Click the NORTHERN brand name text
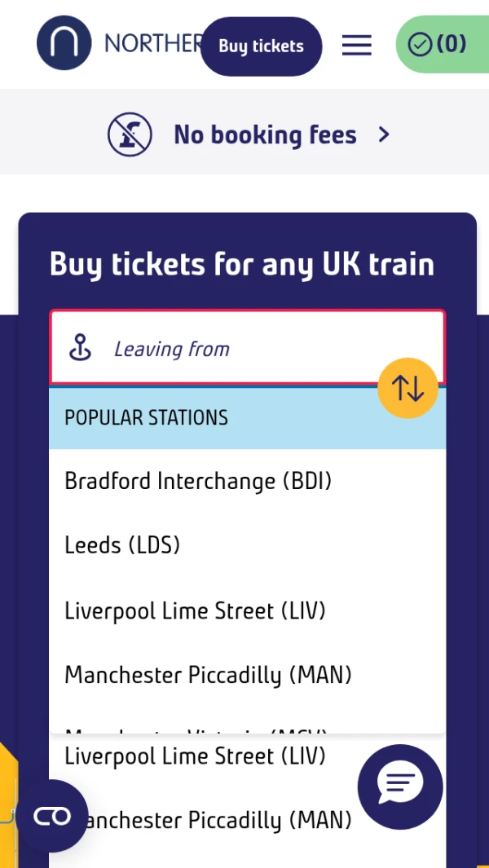The width and height of the screenshot is (489, 868). point(153,44)
